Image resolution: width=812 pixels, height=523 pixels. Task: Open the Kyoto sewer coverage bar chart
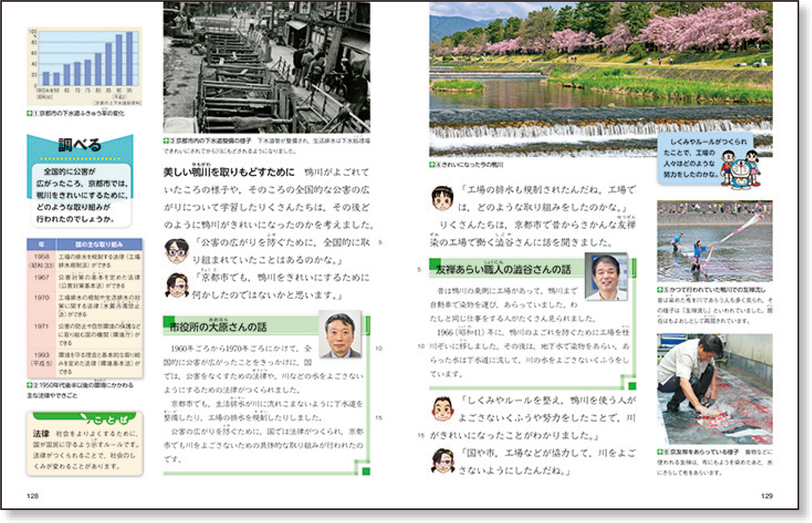click(85, 66)
